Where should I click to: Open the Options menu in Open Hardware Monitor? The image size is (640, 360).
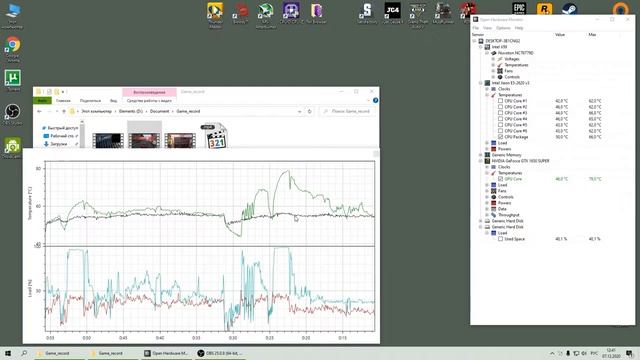coord(503,28)
